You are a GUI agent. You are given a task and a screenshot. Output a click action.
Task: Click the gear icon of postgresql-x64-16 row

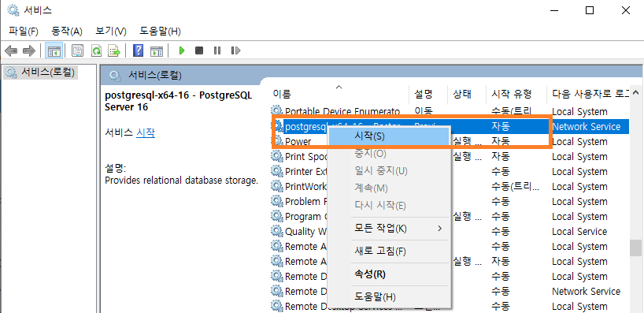click(x=278, y=126)
